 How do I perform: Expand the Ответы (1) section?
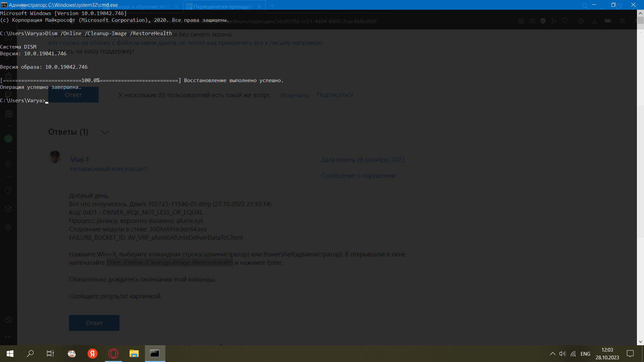coord(105,132)
